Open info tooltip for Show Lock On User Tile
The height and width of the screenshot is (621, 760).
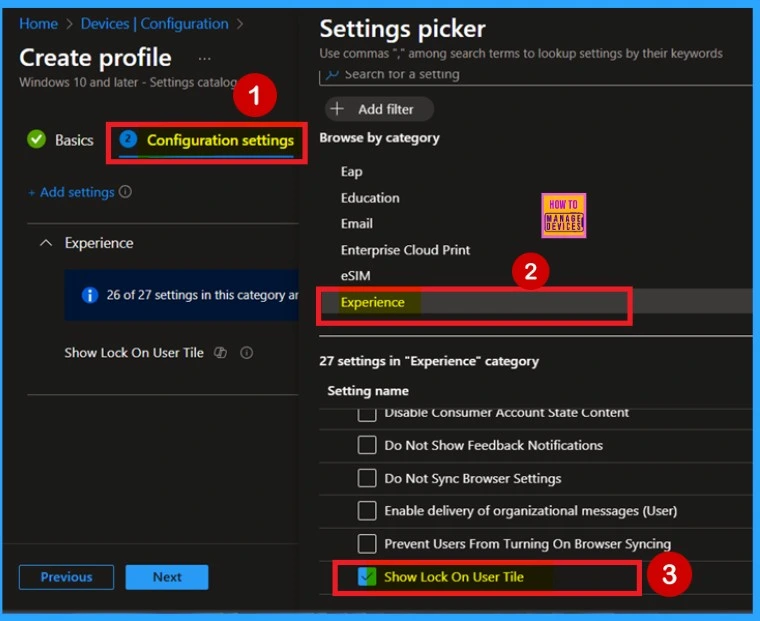(246, 352)
